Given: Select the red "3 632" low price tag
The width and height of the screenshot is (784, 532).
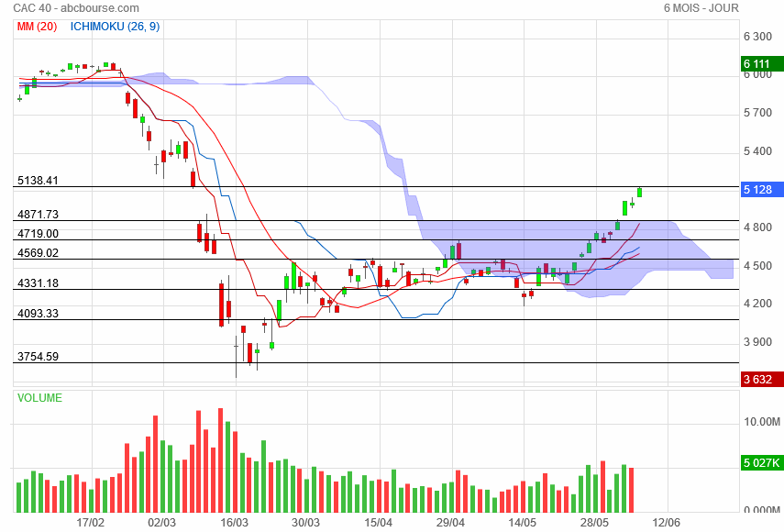Looking at the screenshot, I should click(762, 380).
